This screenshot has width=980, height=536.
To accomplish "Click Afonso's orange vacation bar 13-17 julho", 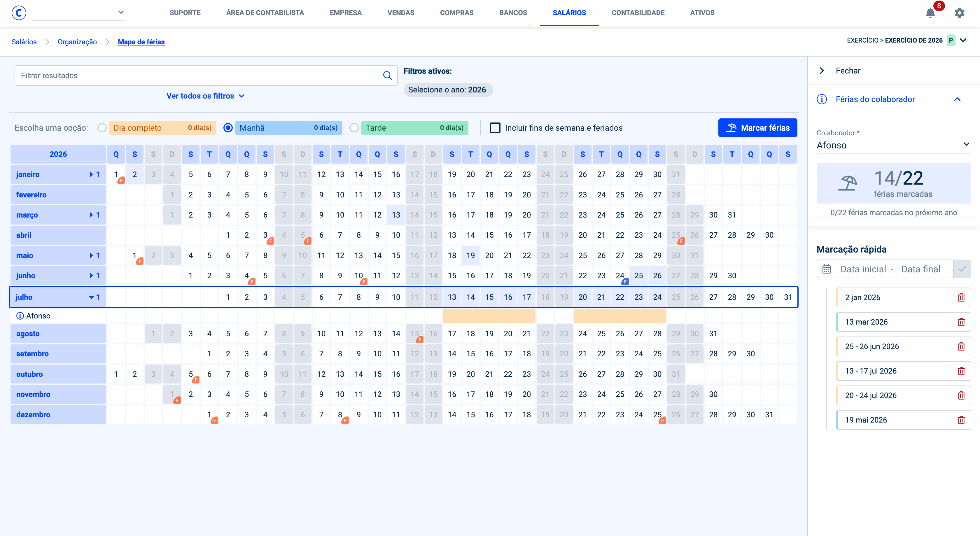I will point(489,316).
